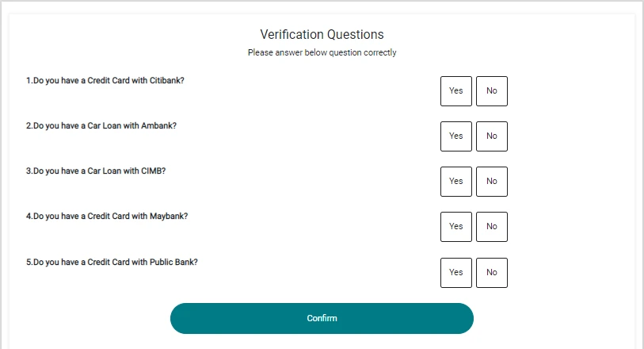Pick No for Credit Card with Maybank

(x=491, y=227)
